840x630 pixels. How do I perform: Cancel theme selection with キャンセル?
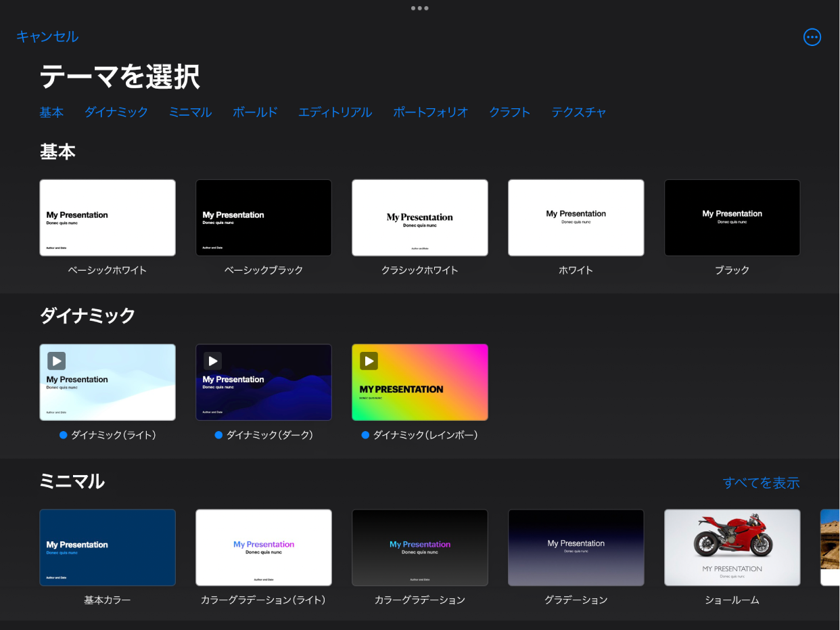(x=47, y=37)
